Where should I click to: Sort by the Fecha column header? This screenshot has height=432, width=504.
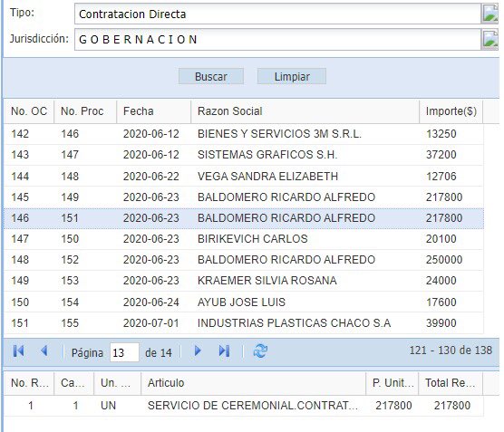(x=153, y=111)
